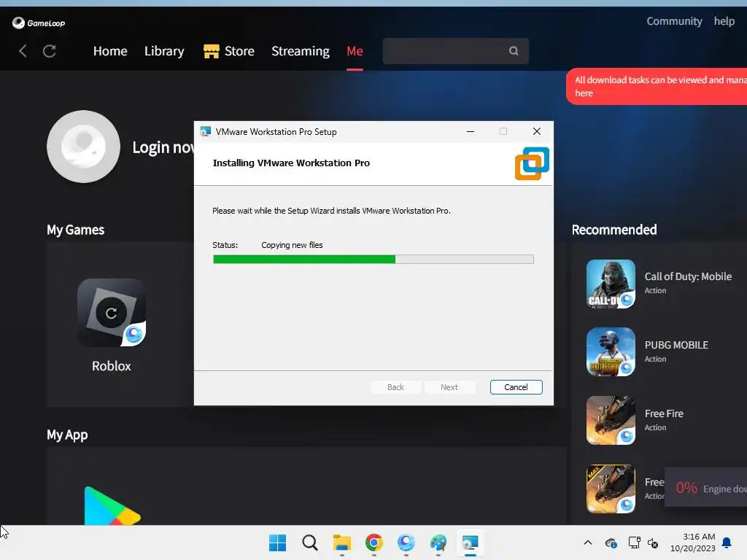Open the Free Fire thumbnail
Viewport: 747px width, 560px height.
(x=611, y=421)
